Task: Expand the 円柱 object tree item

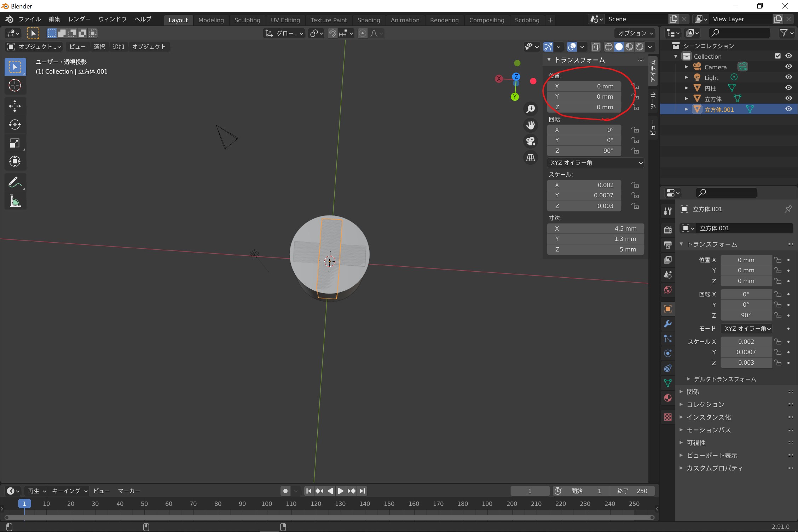Action: point(687,88)
